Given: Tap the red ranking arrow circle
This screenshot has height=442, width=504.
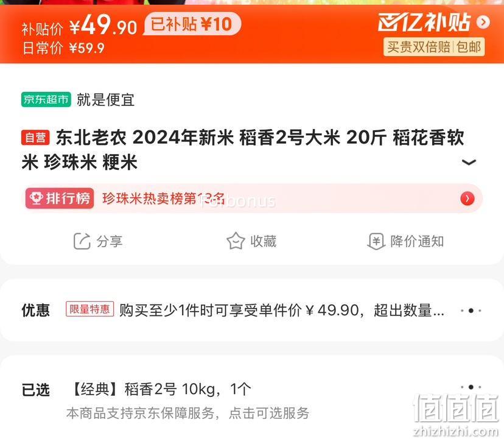Looking at the screenshot, I should pos(467,198).
